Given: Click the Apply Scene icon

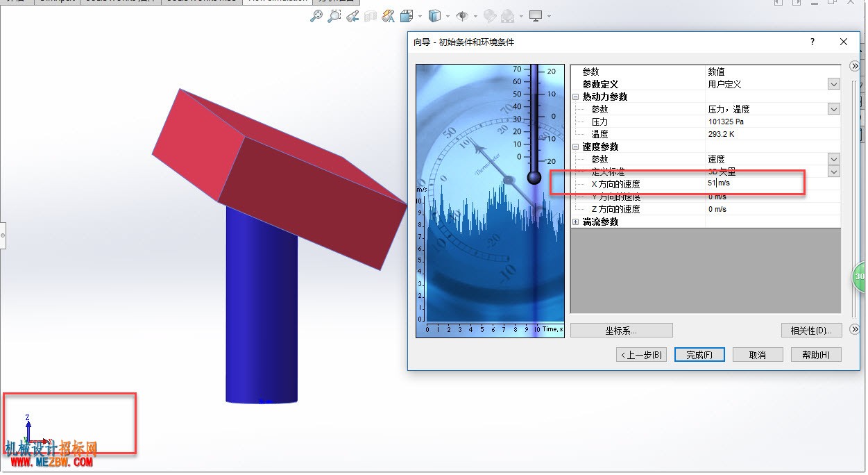Looking at the screenshot, I should [508, 15].
